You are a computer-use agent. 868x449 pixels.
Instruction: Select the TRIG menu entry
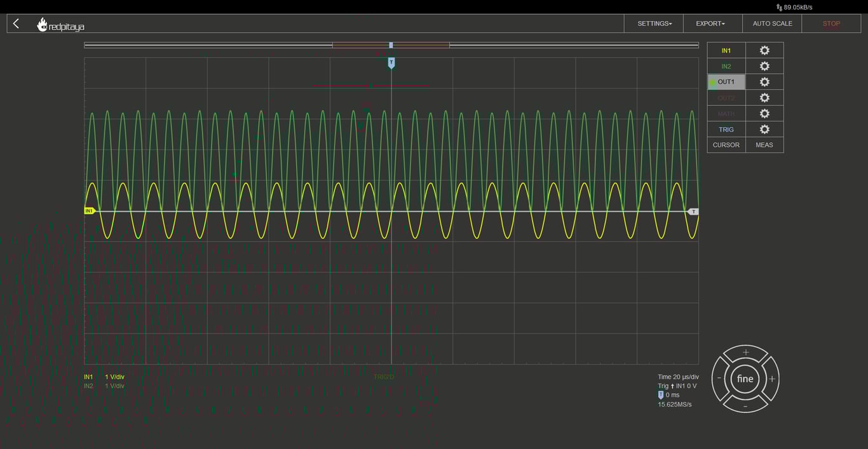[x=726, y=130]
